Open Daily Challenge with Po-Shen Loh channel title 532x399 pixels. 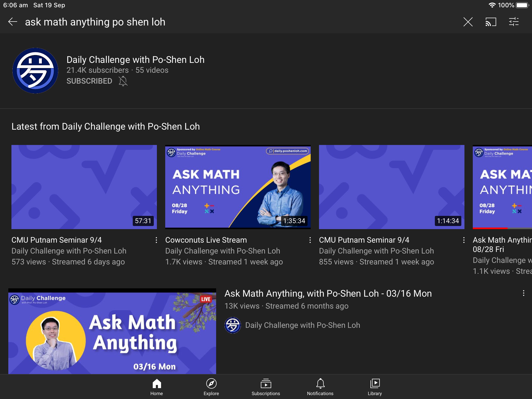(x=135, y=59)
